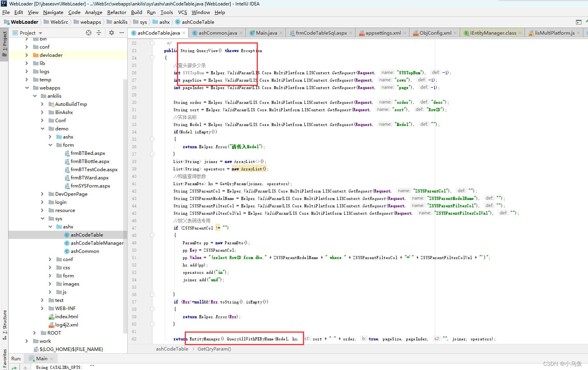The image size is (588, 370).
Task: Click the WebSrc breadcrumb in navigation bar
Action: tap(56, 22)
